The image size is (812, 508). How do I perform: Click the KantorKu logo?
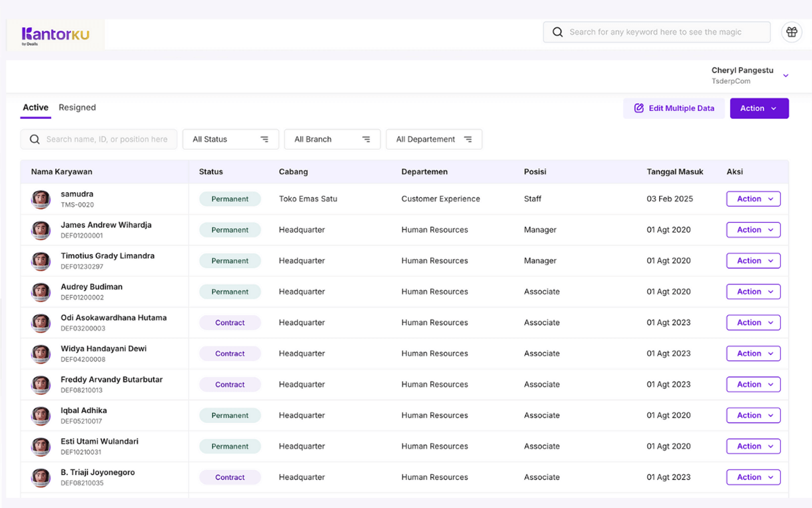coord(55,35)
